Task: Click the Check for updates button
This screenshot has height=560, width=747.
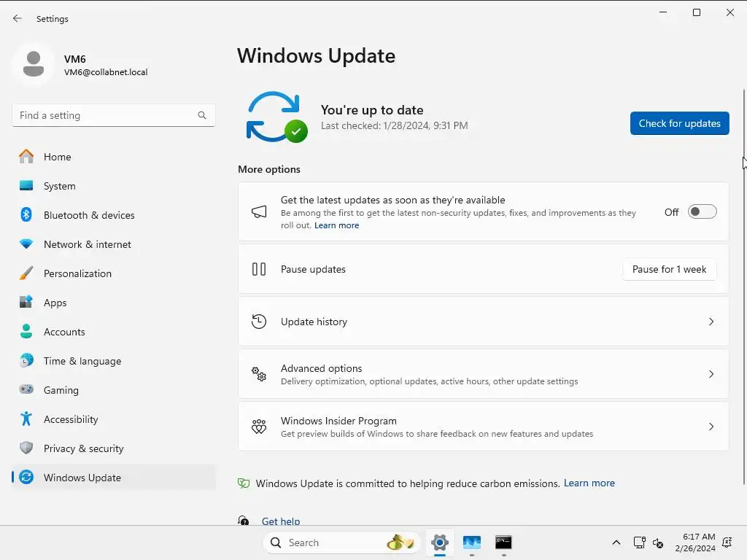Action: point(679,123)
